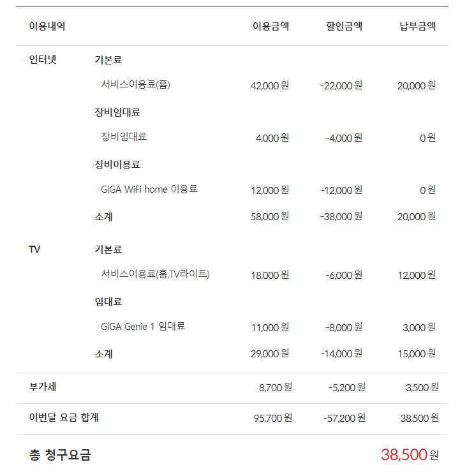Image resolution: width=467 pixels, height=476 pixels.
Task: Click the 15,000원 TV subtotal payment
Action: 417,353
